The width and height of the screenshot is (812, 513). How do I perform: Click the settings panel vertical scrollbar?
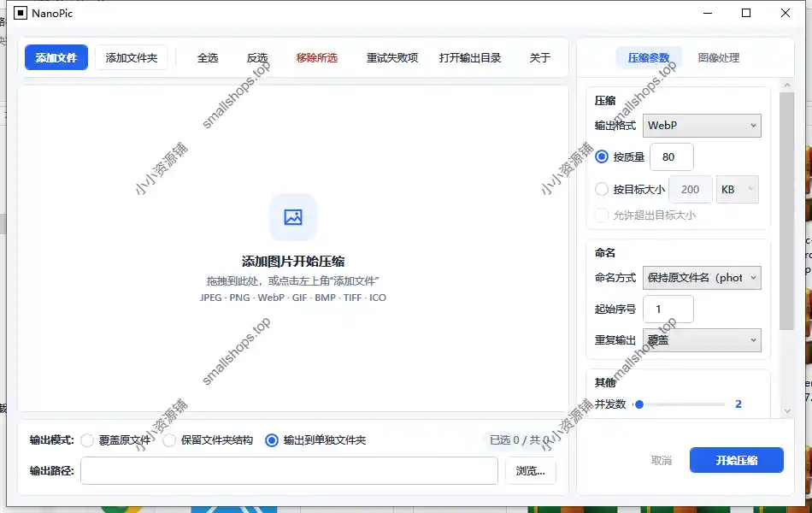tap(786, 211)
